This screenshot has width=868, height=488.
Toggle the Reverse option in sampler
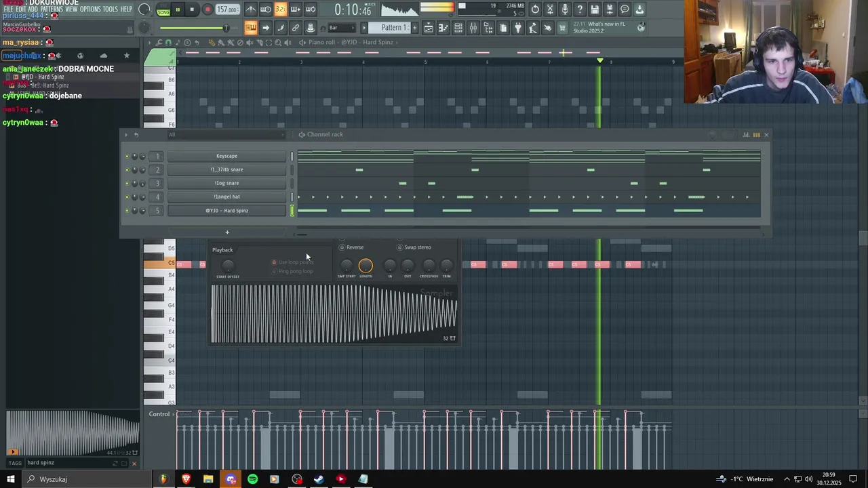point(351,247)
